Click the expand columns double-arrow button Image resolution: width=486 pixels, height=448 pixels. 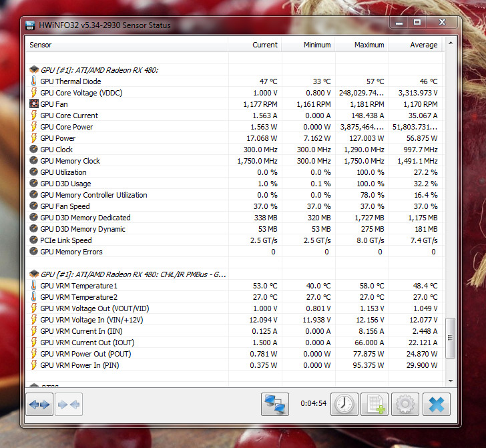39,404
